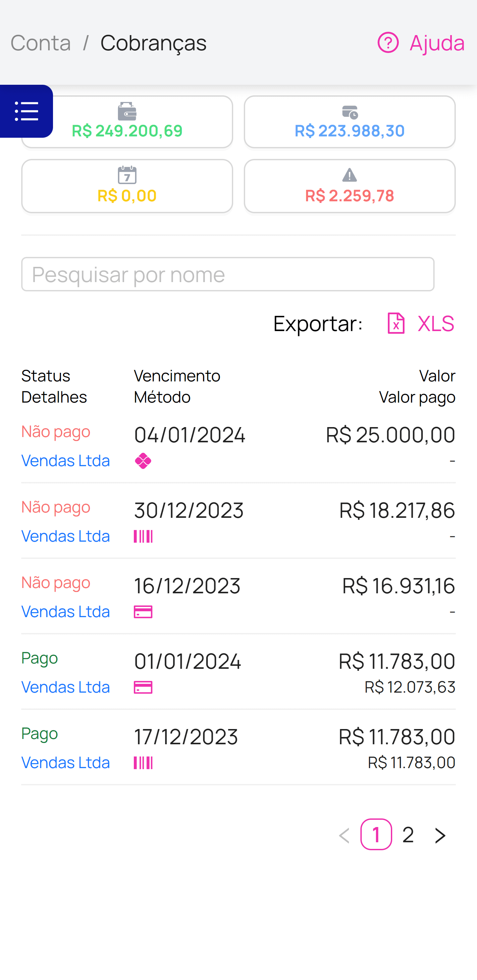Viewport: 477px width, 980px height.
Task: Click the Ajuda question mark icon
Action: pos(388,42)
